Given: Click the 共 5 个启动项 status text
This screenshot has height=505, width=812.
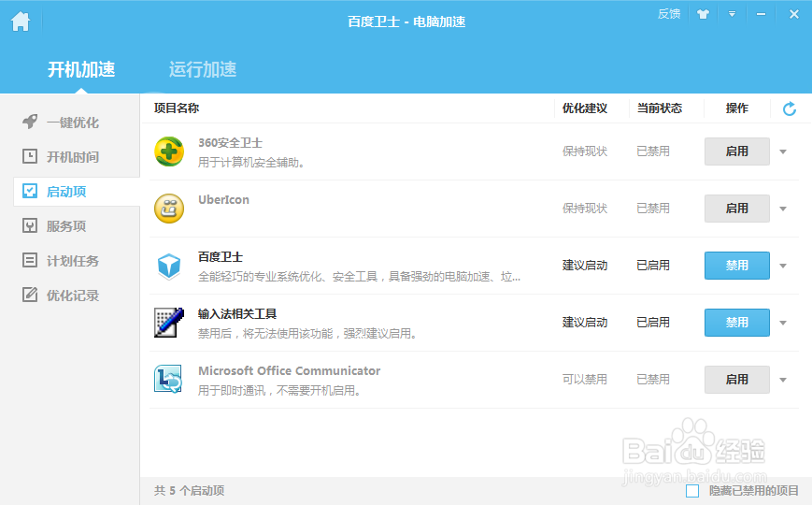Looking at the screenshot, I should (x=189, y=490).
